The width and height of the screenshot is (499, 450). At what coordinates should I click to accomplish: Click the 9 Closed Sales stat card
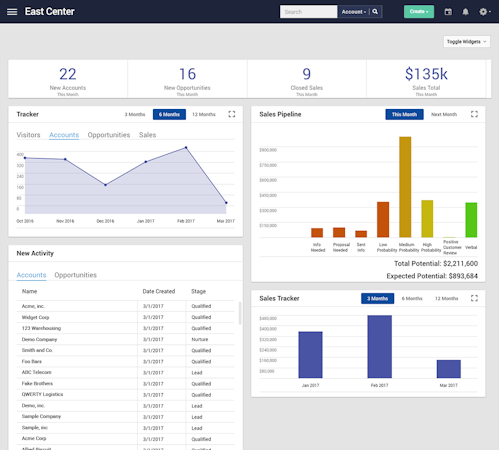click(x=307, y=79)
